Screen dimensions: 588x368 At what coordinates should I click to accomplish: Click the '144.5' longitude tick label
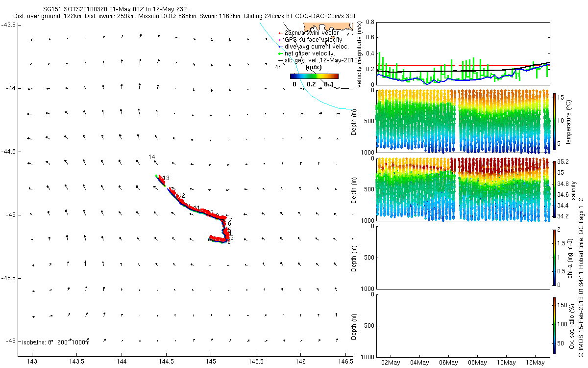click(167, 362)
